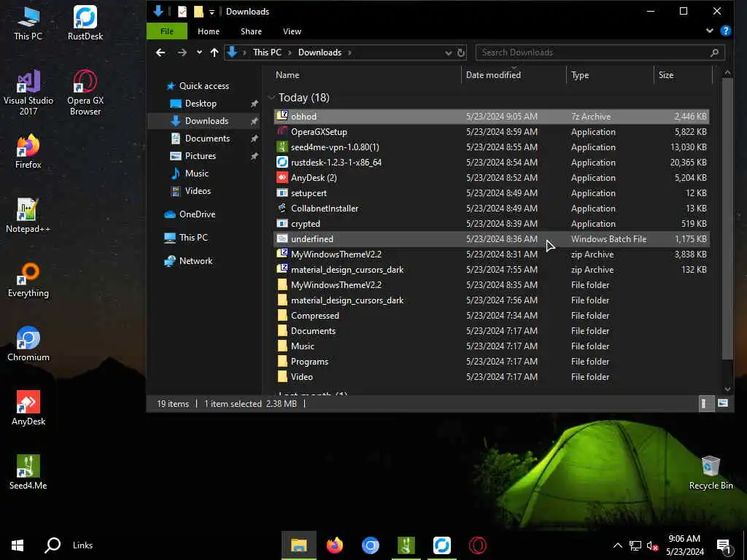Click New folder quick access toolbar icon
This screenshot has width=747, height=560.
click(x=198, y=12)
